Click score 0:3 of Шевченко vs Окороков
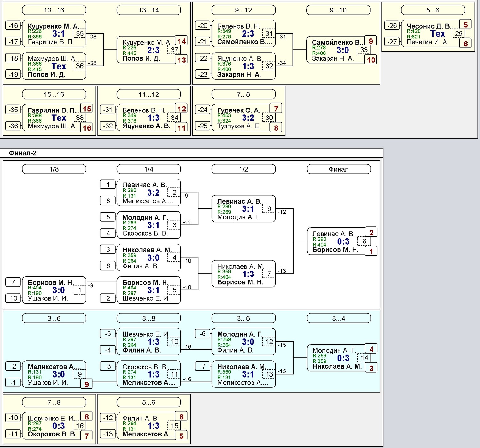Screen dimensions: 480x448 point(59,426)
